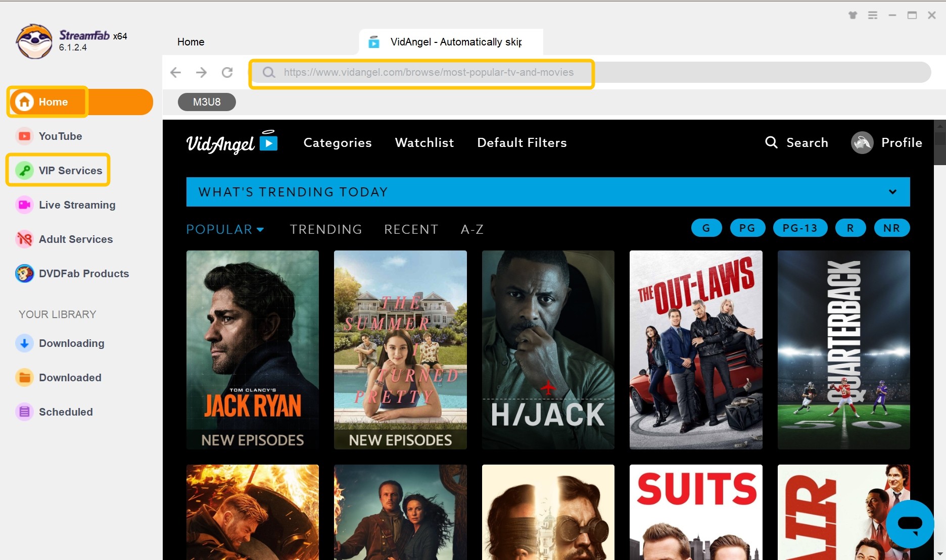This screenshot has height=560, width=946.
Task: Click the gift icon in the title bar
Action: [x=853, y=15]
